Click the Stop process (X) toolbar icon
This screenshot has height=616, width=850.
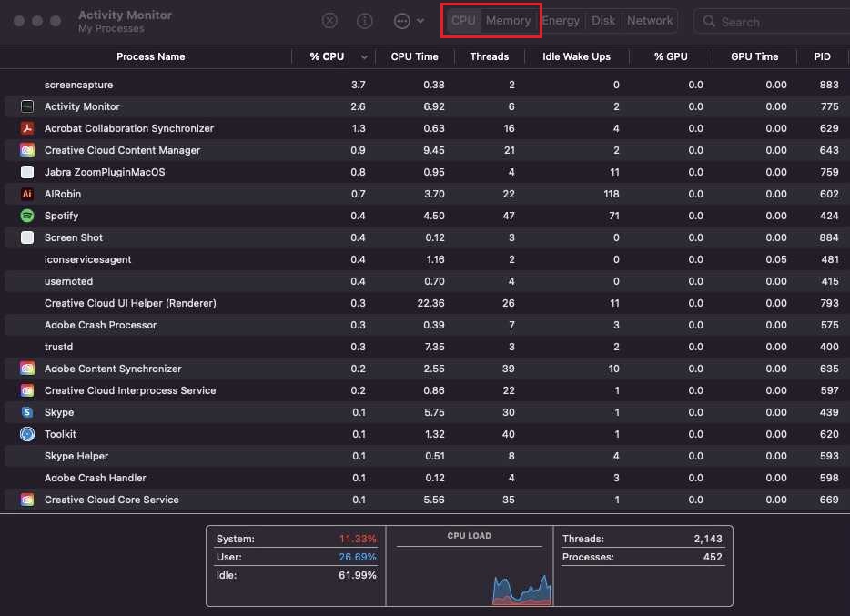point(329,21)
